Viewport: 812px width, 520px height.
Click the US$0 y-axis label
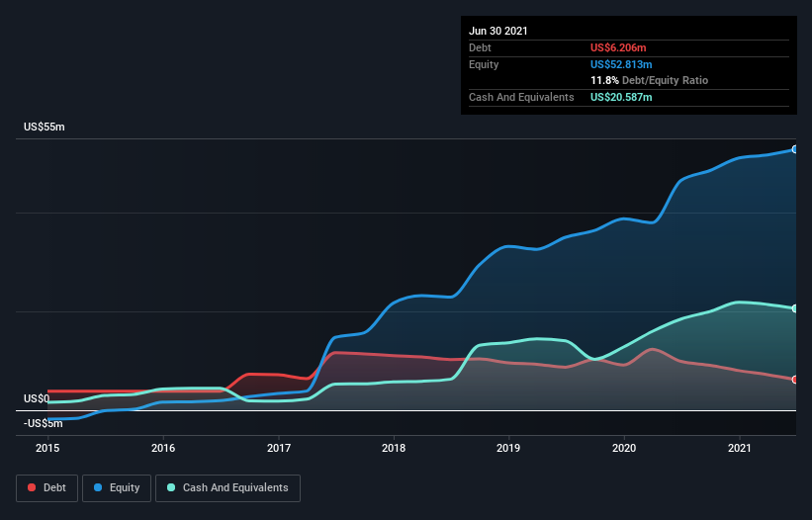(37, 398)
